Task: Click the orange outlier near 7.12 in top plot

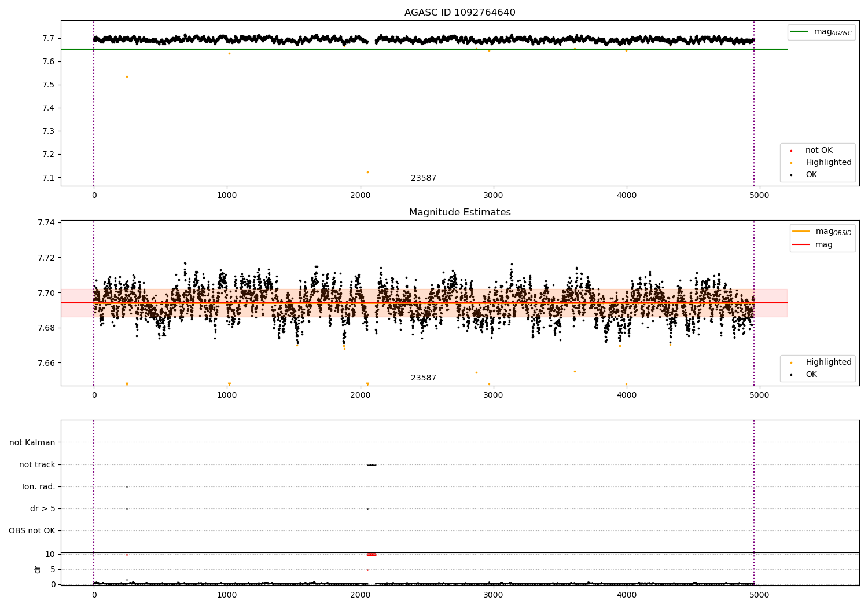Action: [x=367, y=172]
